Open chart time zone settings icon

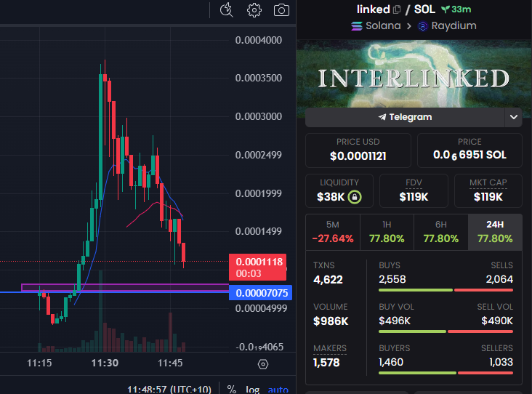tap(263, 364)
